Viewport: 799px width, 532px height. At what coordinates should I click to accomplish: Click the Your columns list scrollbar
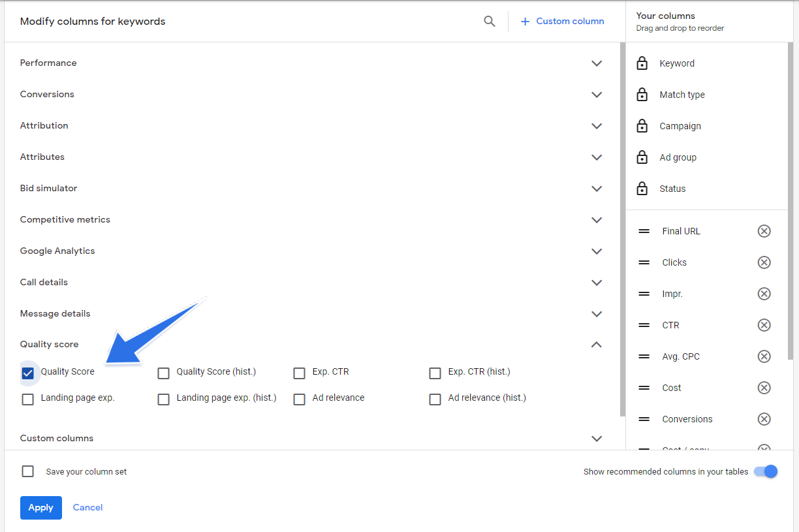point(791,202)
